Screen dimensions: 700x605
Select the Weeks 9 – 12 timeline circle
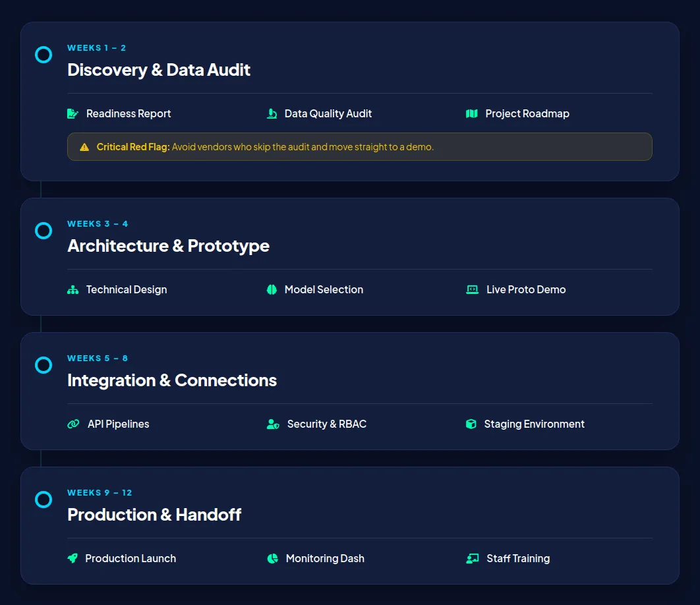click(44, 500)
